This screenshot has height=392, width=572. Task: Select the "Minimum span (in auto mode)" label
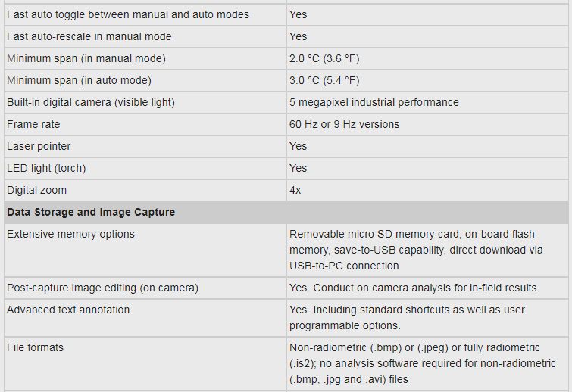pos(79,80)
